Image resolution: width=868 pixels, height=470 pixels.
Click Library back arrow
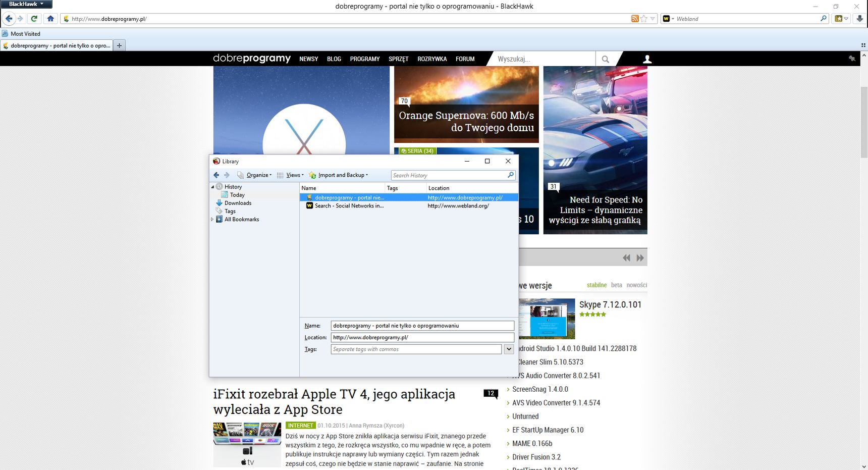216,175
